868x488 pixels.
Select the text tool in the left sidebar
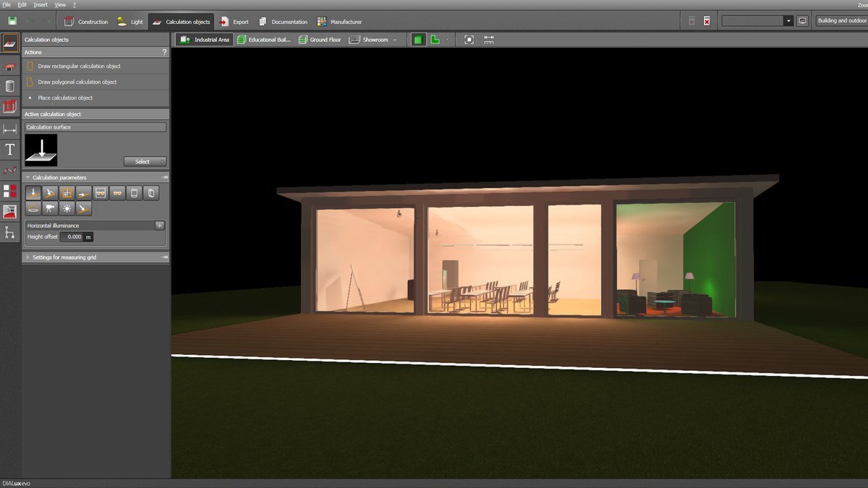pos(10,150)
